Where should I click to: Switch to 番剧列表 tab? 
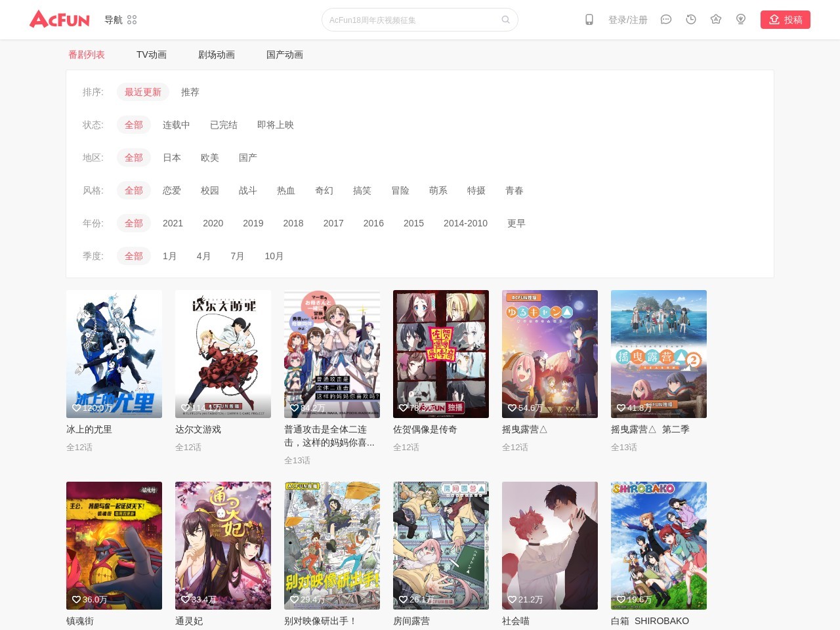point(87,54)
